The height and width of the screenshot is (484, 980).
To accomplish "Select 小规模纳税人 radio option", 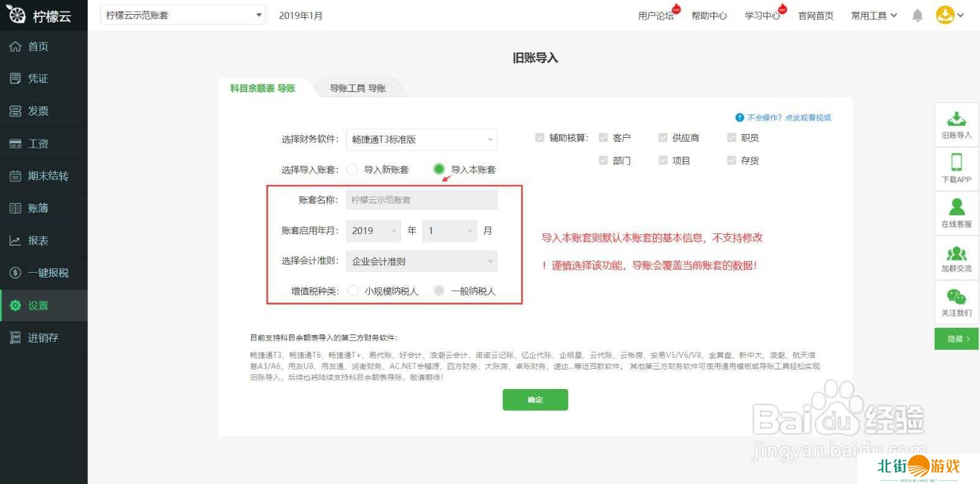I will pos(353,291).
